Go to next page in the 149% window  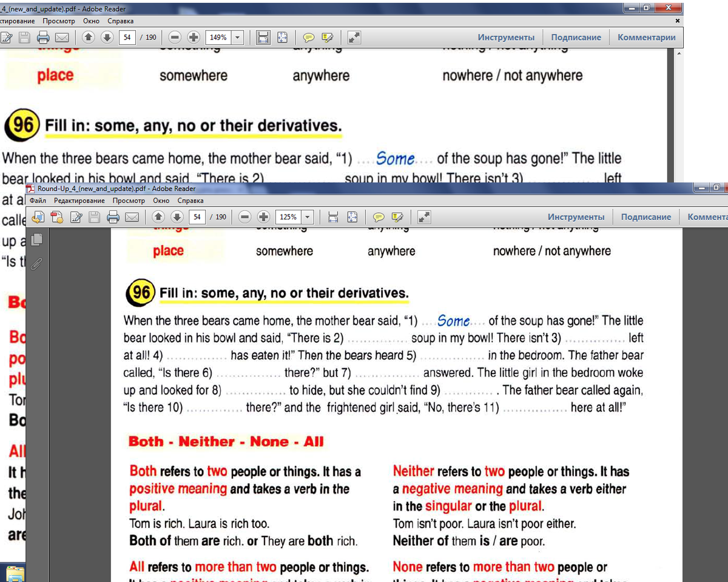(x=107, y=38)
